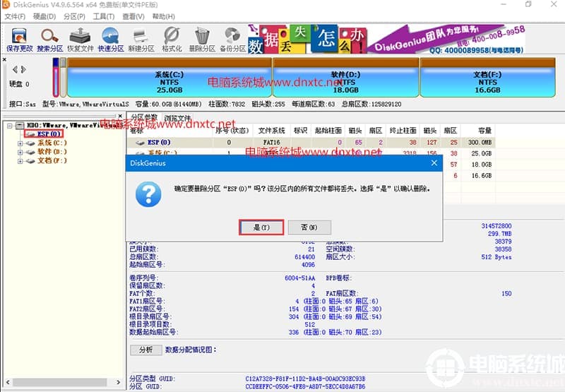Cancel deletion with the 否(N) button

[x=309, y=227]
